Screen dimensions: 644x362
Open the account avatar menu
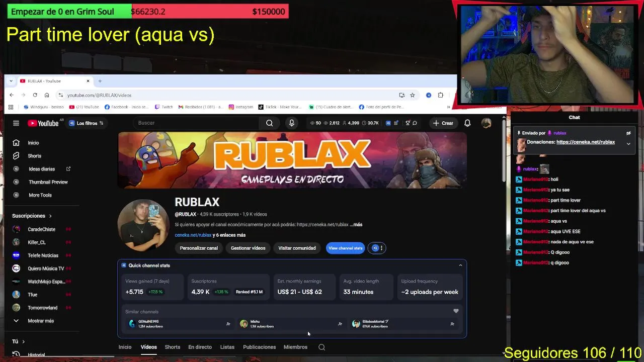pyautogui.click(x=486, y=123)
